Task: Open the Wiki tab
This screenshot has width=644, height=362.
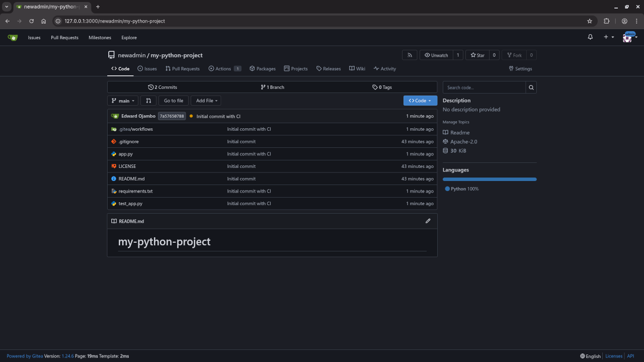Action: 357,69
